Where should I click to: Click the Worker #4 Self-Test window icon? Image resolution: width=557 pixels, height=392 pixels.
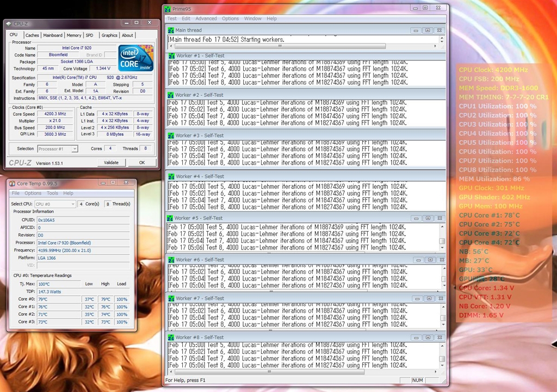coord(171,177)
